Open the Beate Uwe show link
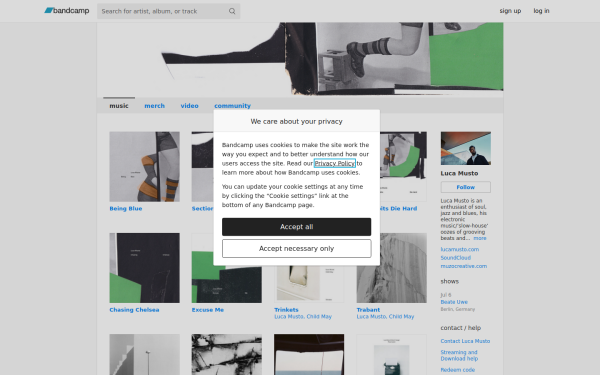This screenshot has height=375, width=600. [454, 302]
